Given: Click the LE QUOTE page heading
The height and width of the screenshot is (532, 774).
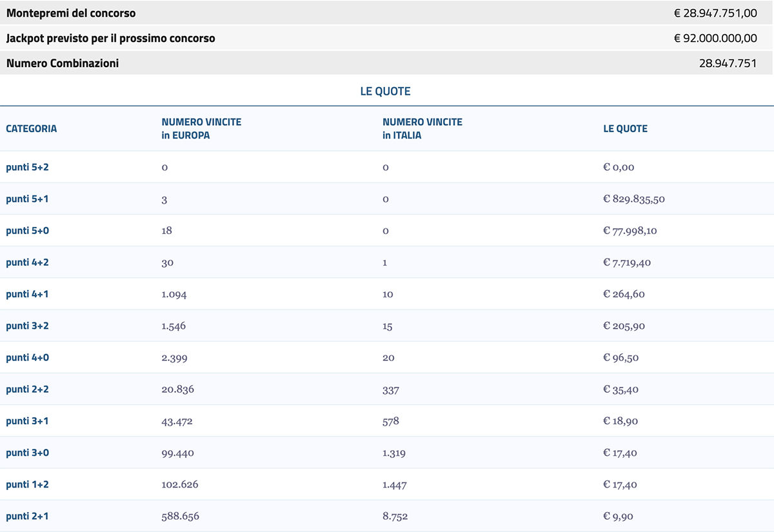Looking at the screenshot, I should pyautogui.click(x=386, y=91).
